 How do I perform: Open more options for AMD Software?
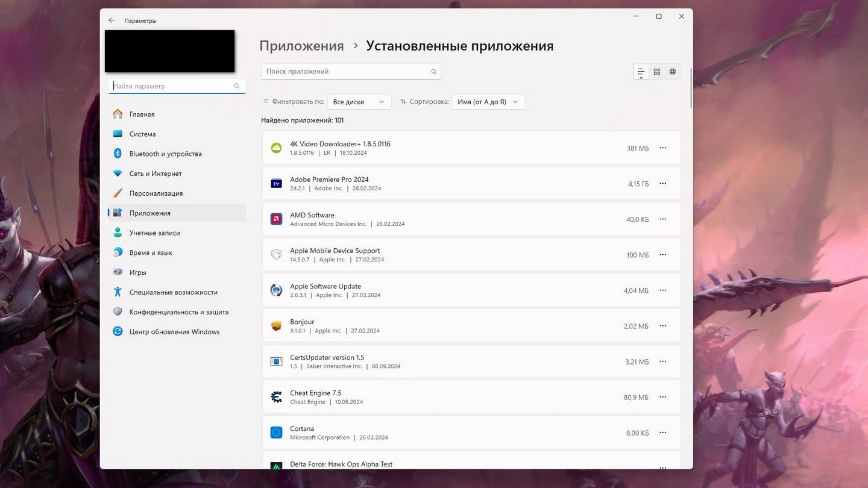click(663, 219)
